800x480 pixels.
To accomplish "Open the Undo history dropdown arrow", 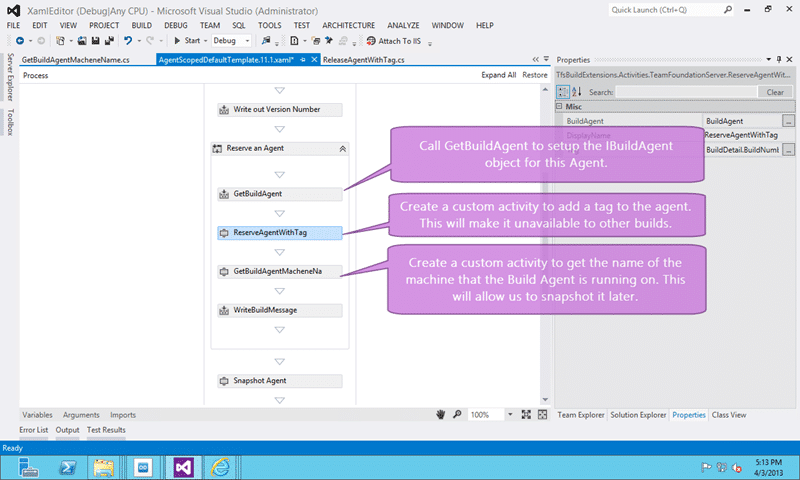I will click(139, 41).
